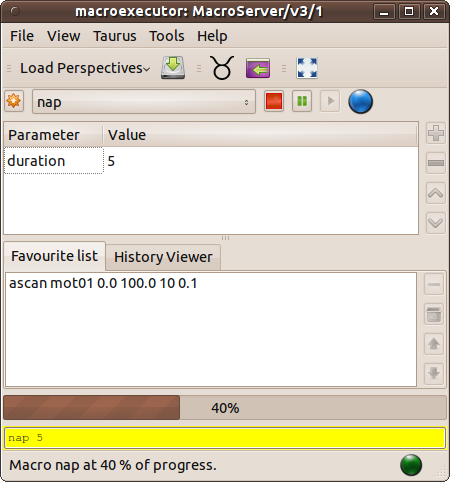Open the Tools menu
Screen dimensions: 450x482
click(167, 36)
